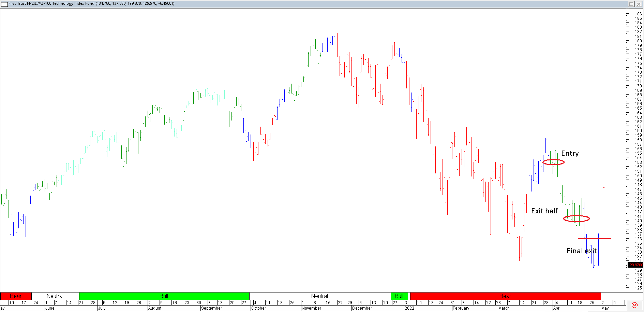Click the Exit half annotation label
644x312 pixels.
click(x=545, y=211)
